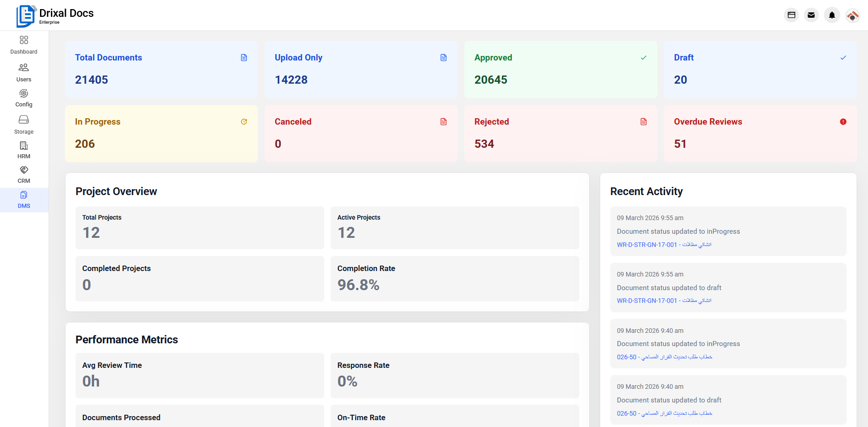Click the alert icon on Overdue Reviews card
Screen dimensions: 868x427
point(843,121)
